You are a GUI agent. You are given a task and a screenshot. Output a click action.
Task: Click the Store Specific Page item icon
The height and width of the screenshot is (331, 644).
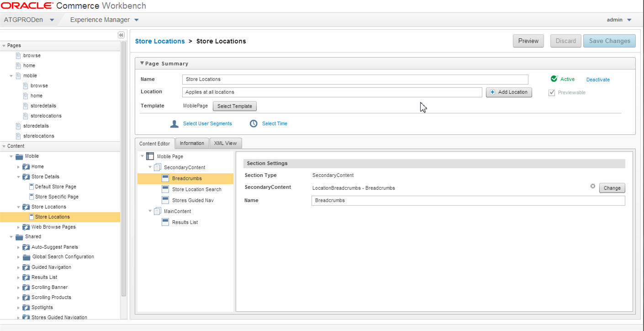32,197
